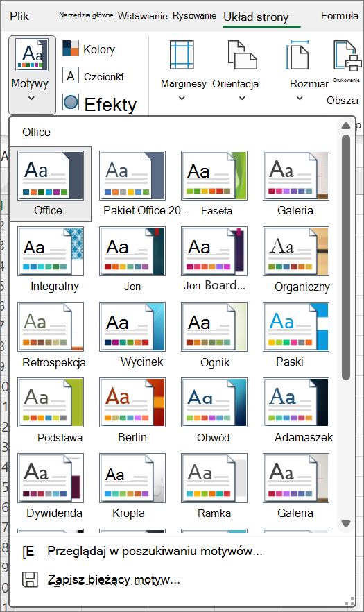Image resolution: width=364 pixels, height=612 pixels.
Task: Open the Motywy themes dropdown button
Action: (x=32, y=75)
